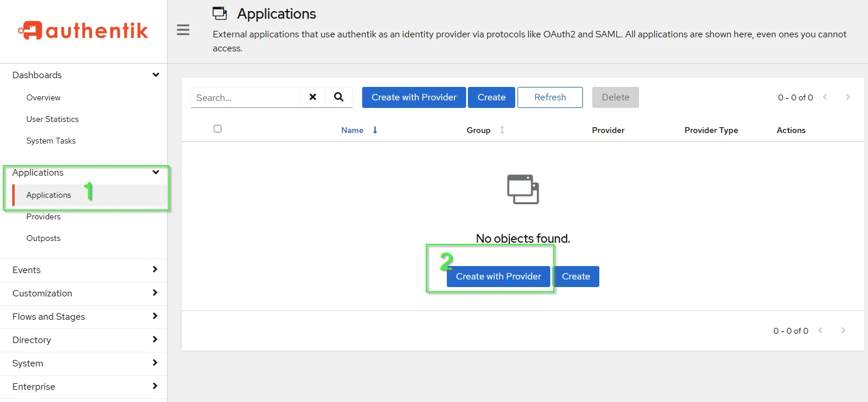Click the 'No objects found' illustration icon
The height and width of the screenshot is (402, 868).
(522, 188)
